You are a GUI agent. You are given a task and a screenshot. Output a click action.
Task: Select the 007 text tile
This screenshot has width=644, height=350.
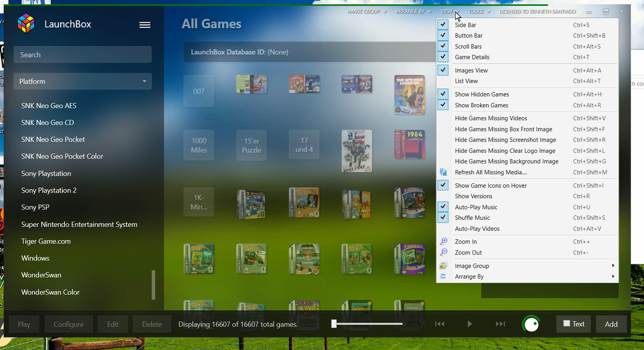[x=199, y=91]
